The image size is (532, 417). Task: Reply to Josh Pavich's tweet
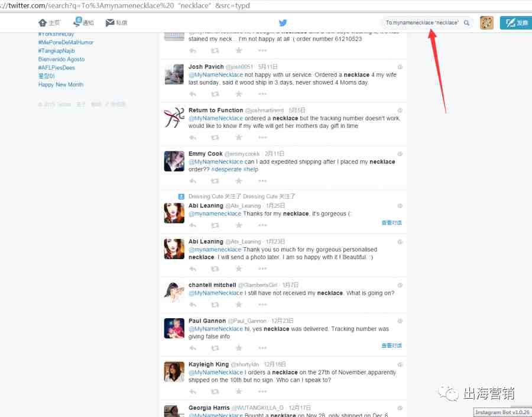click(x=193, y=94)
